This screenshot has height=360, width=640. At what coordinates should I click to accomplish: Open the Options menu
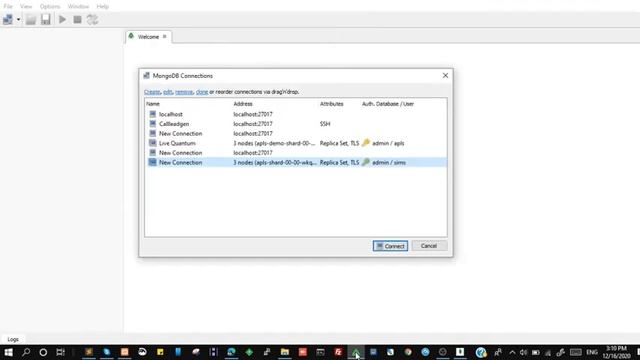(x=50, y=7)
